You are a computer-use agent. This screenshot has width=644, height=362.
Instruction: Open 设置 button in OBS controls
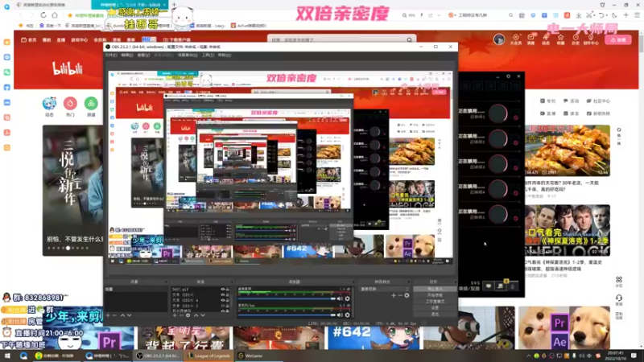(435, 307)
